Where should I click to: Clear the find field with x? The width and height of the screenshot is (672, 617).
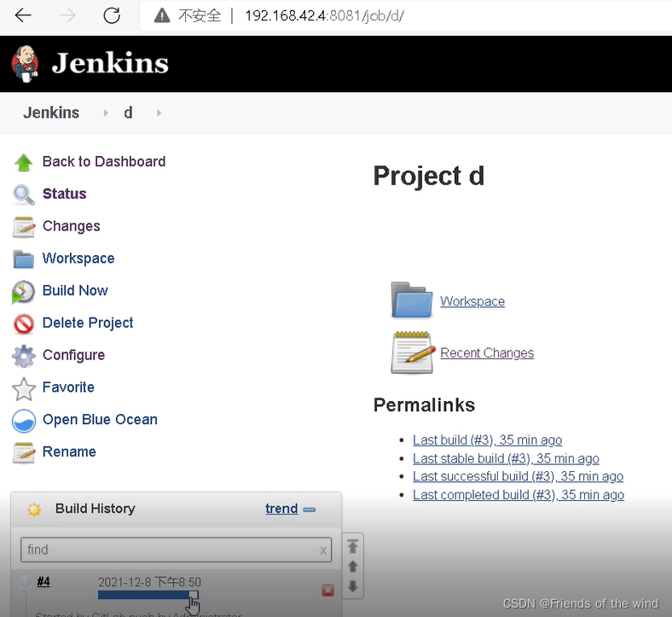(323, 550)
